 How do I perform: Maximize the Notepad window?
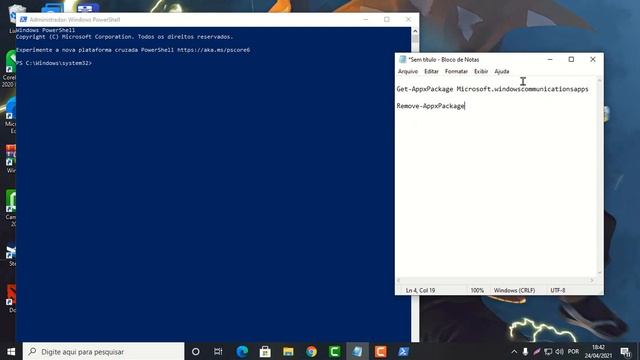(571, 60)
